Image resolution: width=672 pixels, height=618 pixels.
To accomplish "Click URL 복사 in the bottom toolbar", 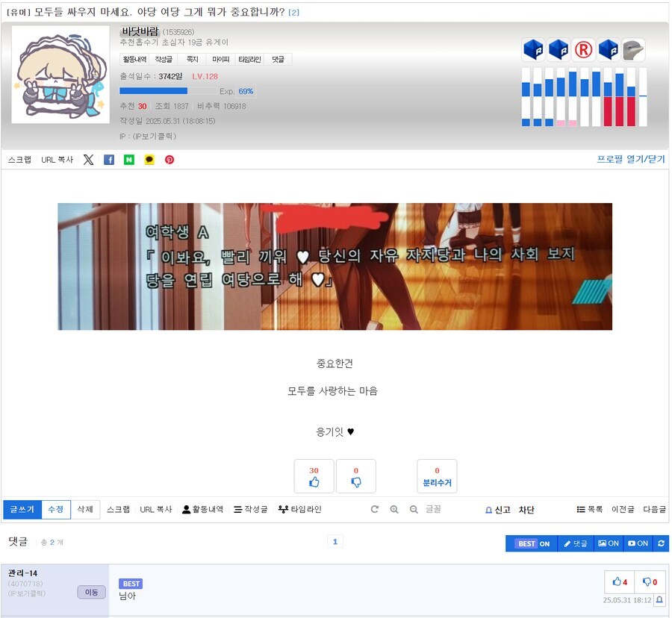I will (155, 509).
